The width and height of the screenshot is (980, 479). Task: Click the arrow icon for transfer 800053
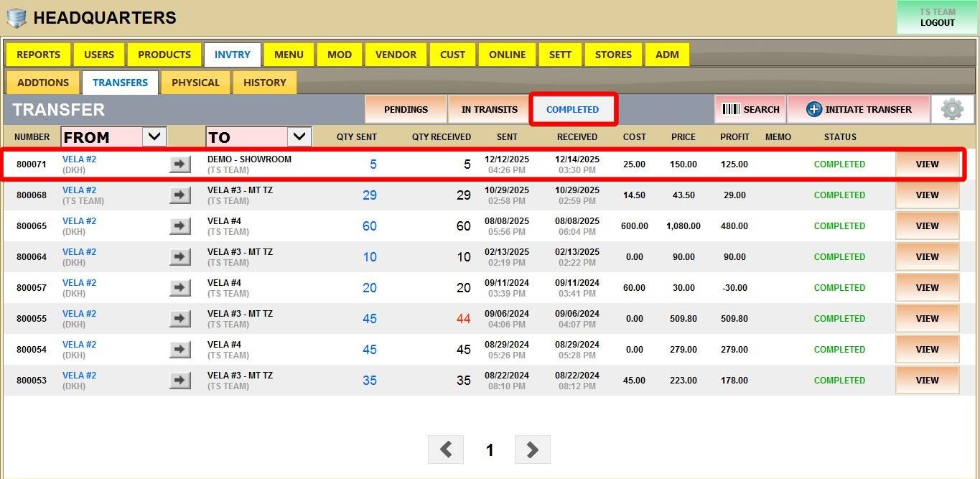tap(180, 381)
